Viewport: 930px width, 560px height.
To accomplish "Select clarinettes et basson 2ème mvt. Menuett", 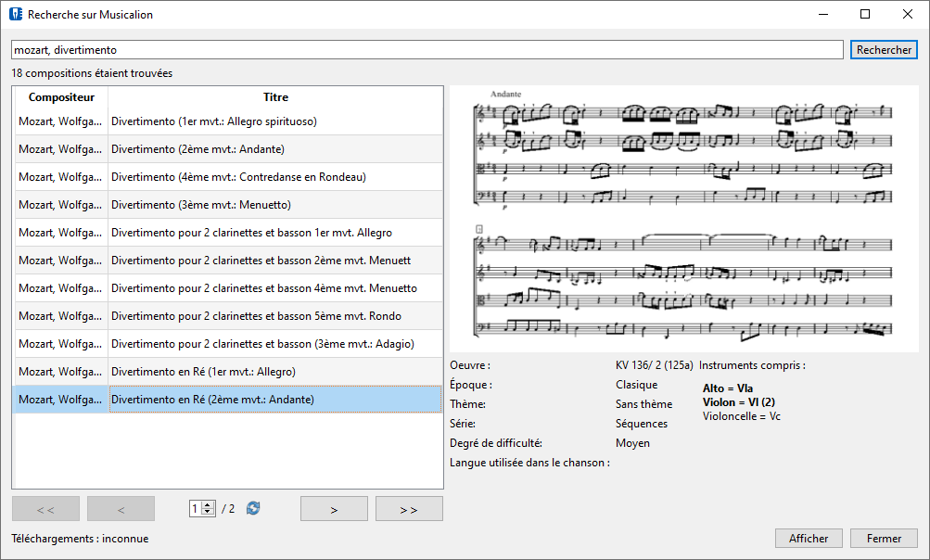I will [228, 261].
